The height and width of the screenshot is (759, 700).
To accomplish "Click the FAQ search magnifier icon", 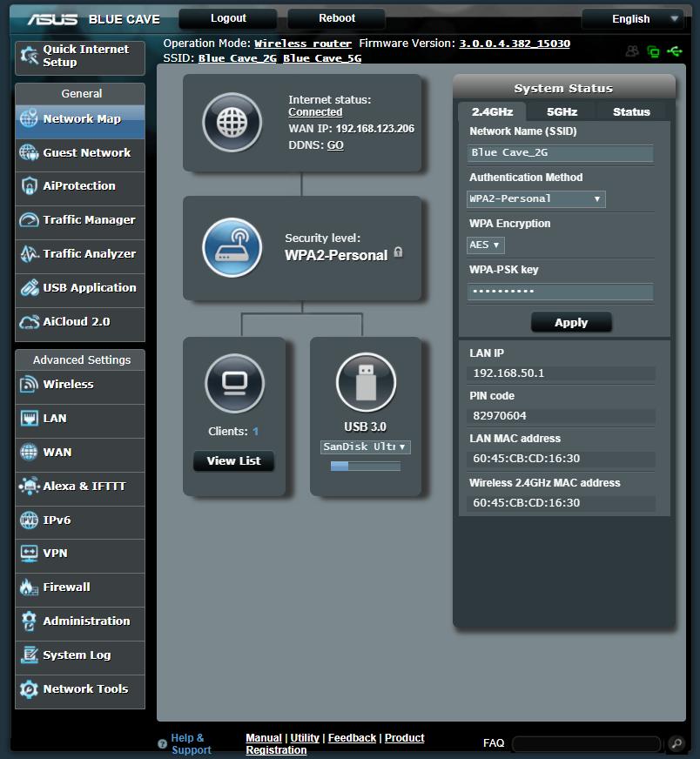I will tap(676, 742).
